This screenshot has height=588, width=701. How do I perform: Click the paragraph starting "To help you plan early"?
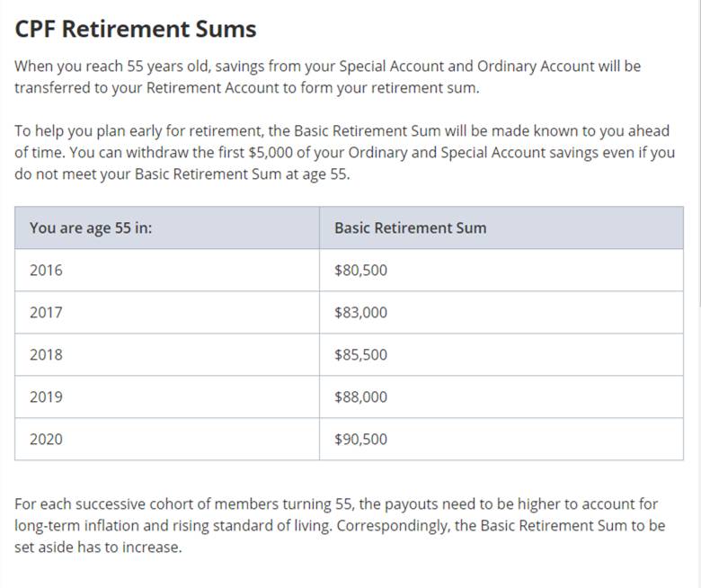(x=342, y=152)
